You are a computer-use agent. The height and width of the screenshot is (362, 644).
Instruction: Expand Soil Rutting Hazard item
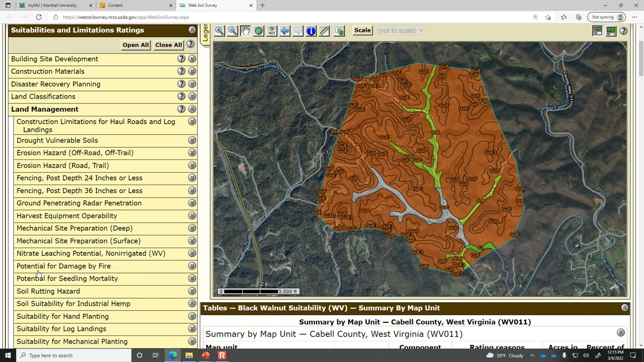(192, 291)
